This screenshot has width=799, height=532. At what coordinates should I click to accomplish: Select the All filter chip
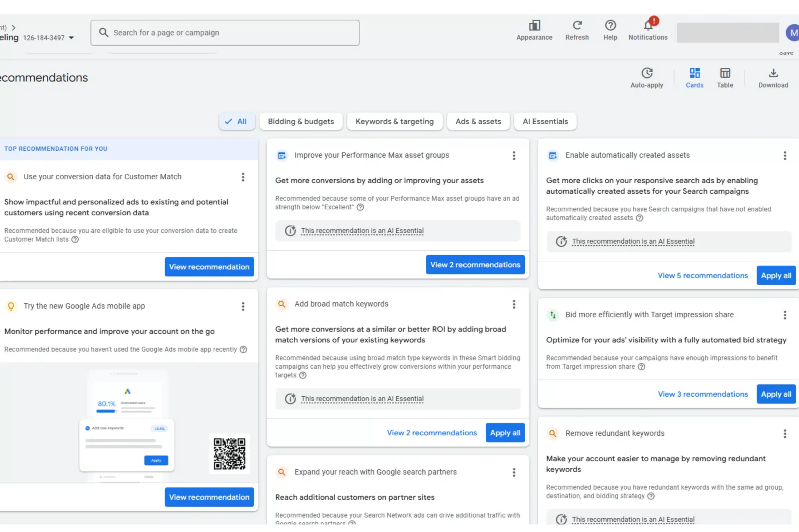pos(237,122)
